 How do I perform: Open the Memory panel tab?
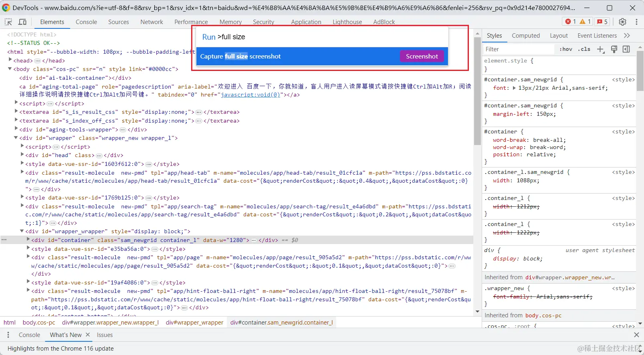pyautogui.click(x=230, y=22)
